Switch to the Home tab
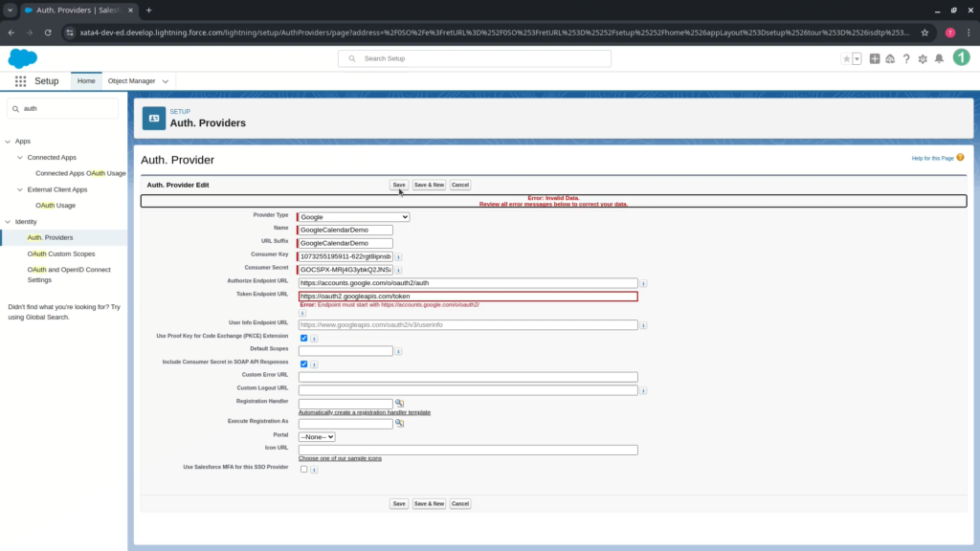The height and width of the screenshot is (551, 980). point(86,81)
